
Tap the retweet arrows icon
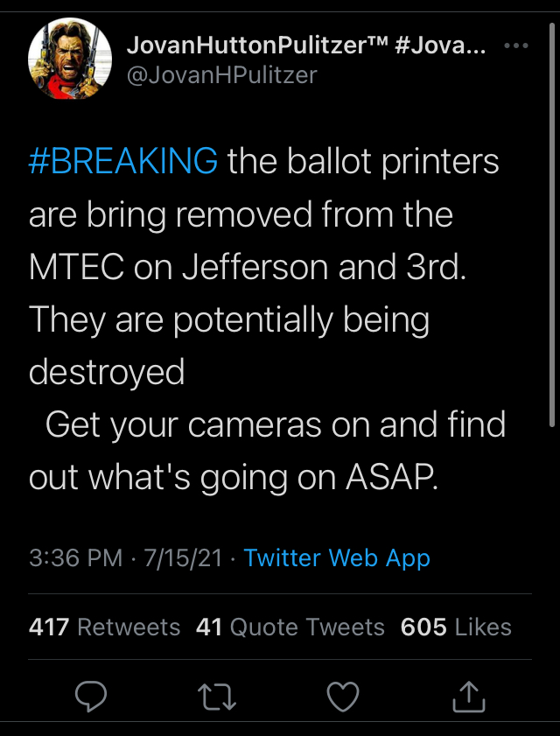pos(216,696)
